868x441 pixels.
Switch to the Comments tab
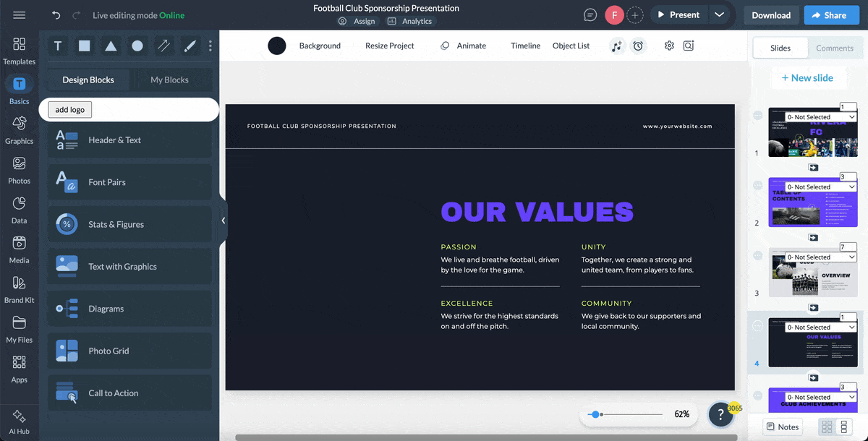pos(835,48)
